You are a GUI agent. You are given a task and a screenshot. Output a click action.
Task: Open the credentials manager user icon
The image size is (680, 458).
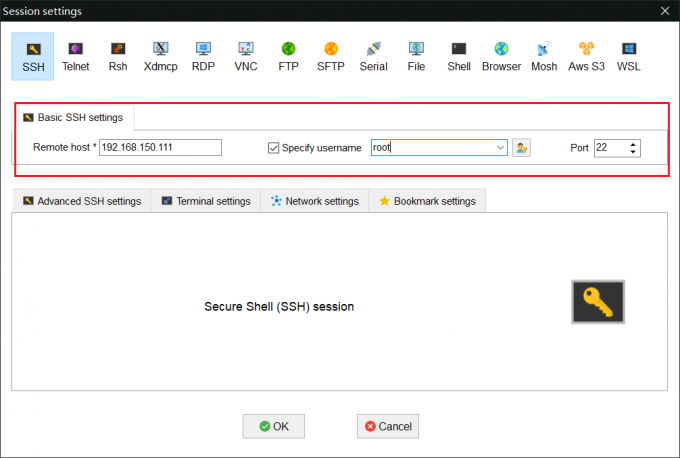coord(521,148)
